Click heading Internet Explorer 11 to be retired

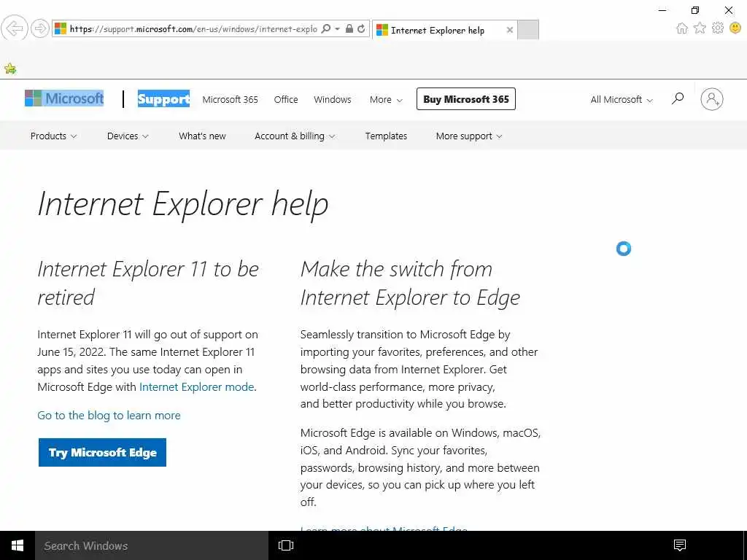[148, 283]
